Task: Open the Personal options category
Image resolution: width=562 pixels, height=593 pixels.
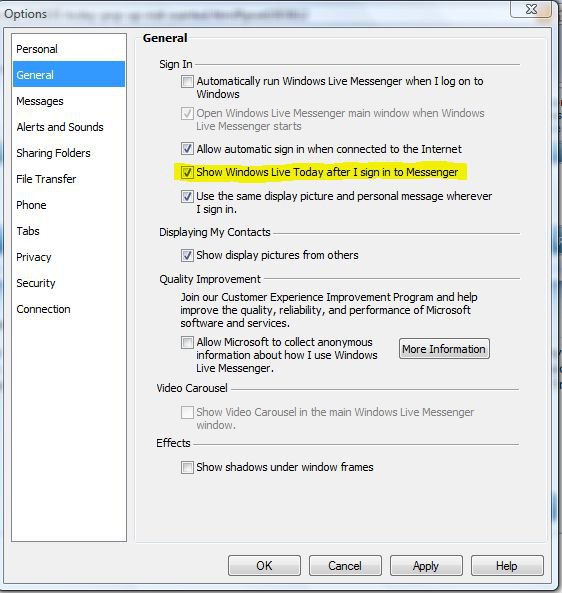Action: (x=37, y=49)
